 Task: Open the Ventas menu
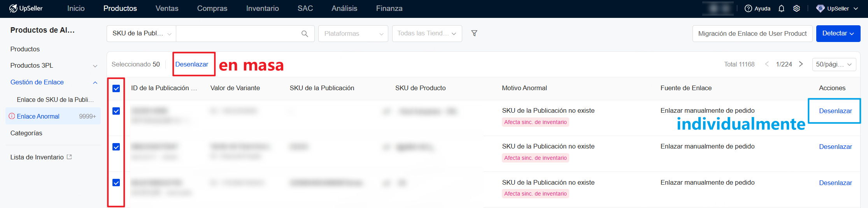click(167, 9)
